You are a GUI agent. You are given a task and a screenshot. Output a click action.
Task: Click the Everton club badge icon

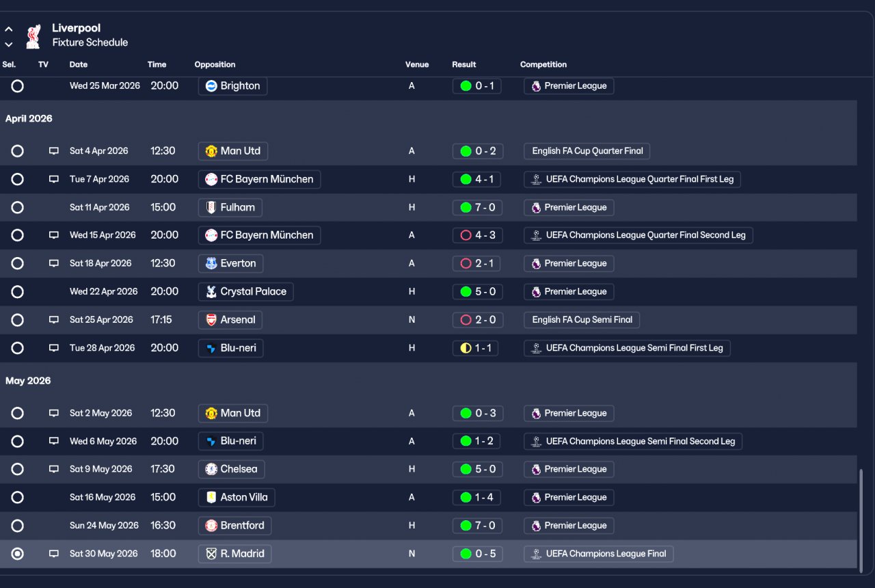(x=211, y=263)
